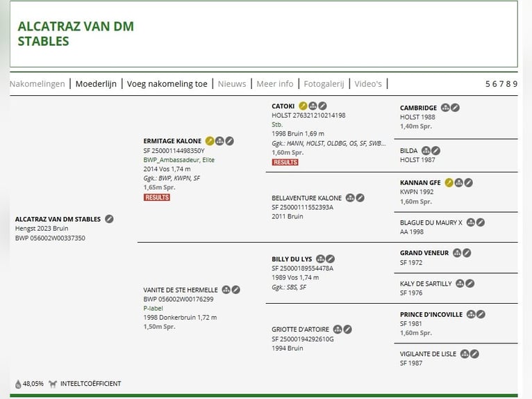The height and width of the screenshot is (399, 532).
Task: Open pedigree icon next to CAMBRIDGE
Action: 445,108
